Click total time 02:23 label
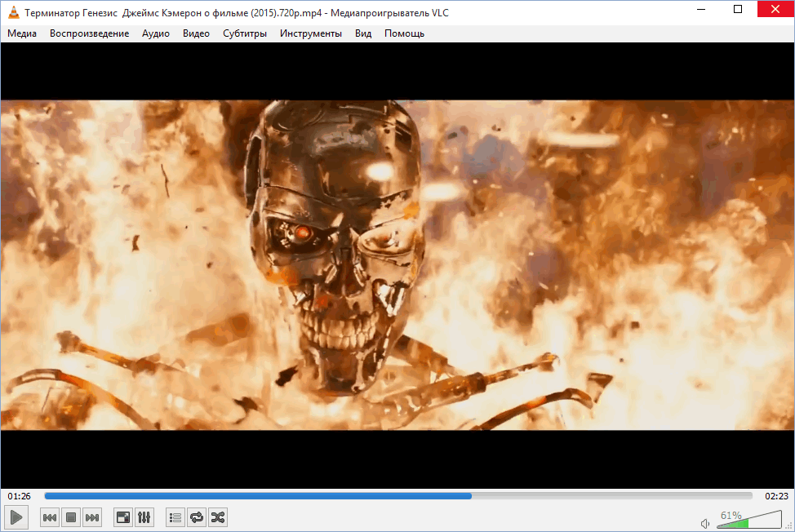795x532 pixels. point(776,496)
